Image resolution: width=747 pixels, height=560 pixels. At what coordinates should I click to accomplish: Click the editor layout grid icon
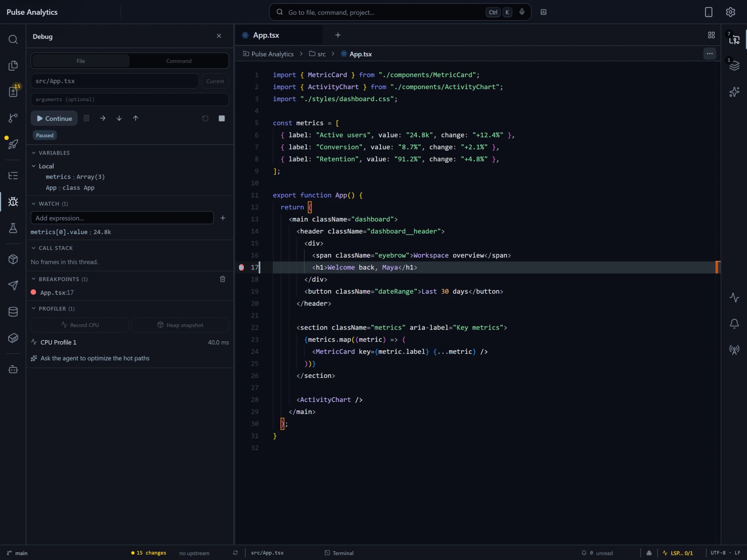pyautogui.click(x=711, y=35)
